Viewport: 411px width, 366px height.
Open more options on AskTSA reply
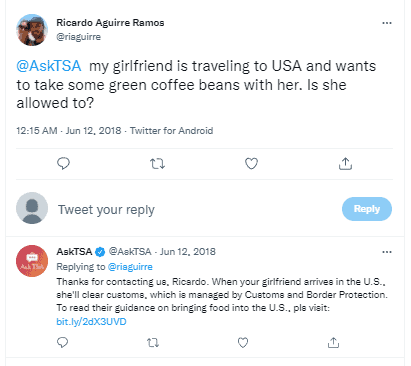387,252
